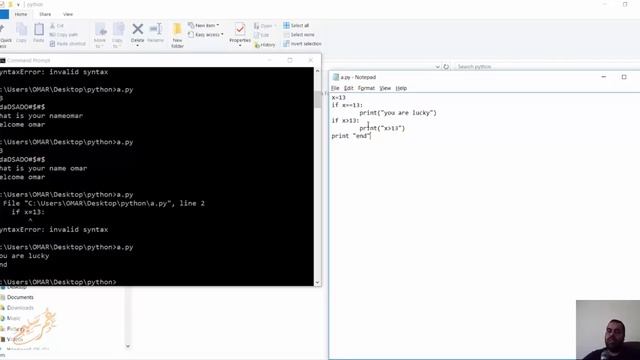Click Command Prompt scrollbar up arrow
This screenshot has width=640, height=360.
coord(318,71)
